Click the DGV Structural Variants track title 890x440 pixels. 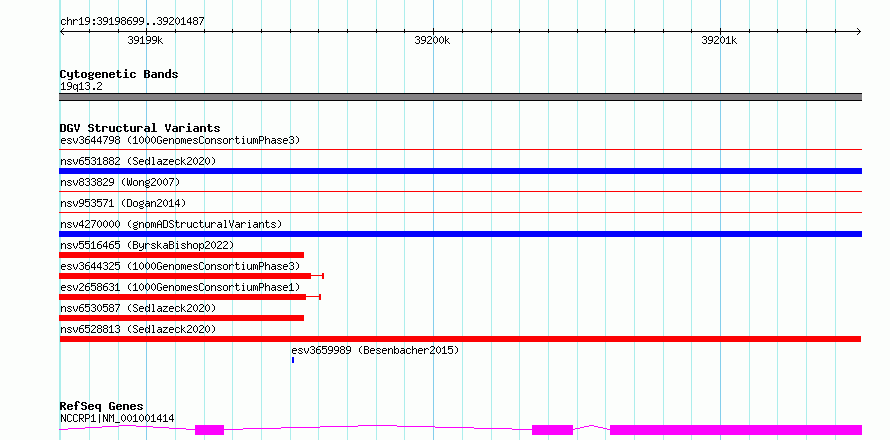point(140,128)
